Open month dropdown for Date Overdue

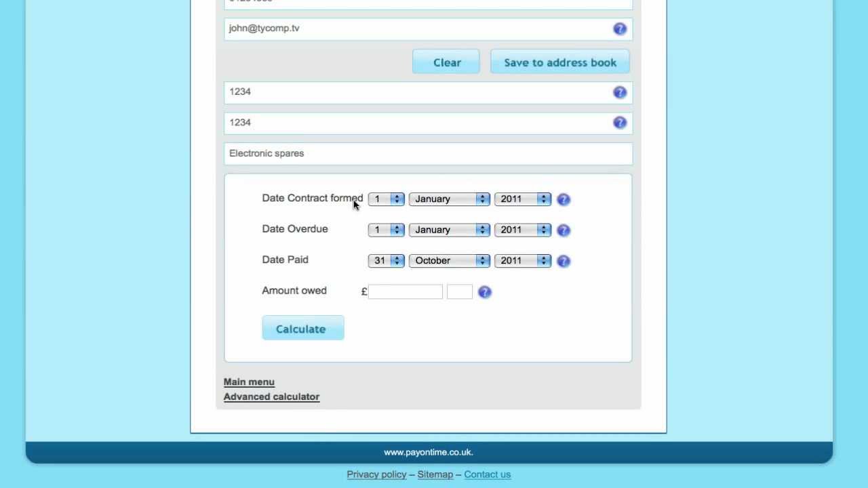tap(449, 230)
